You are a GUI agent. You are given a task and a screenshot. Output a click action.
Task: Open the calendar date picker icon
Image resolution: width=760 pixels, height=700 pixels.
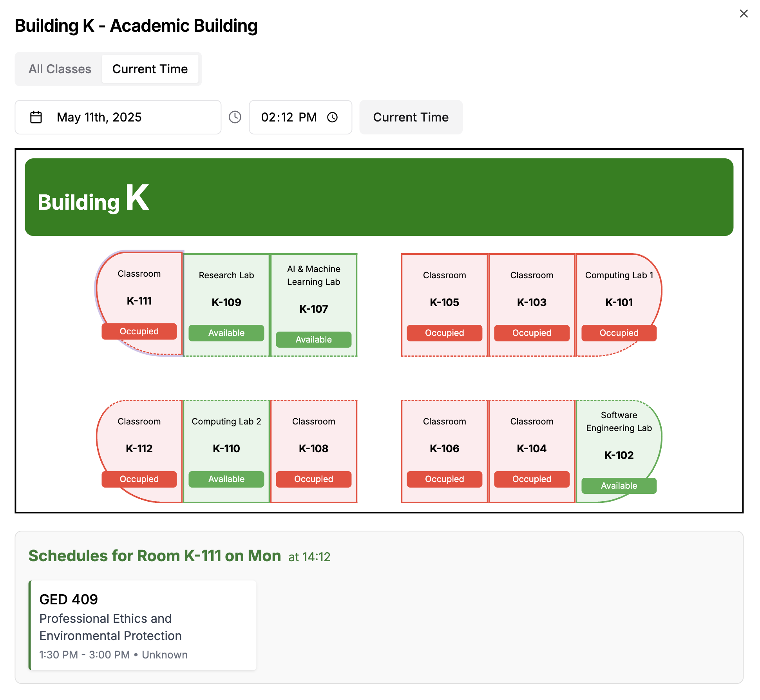pos(36,117)
